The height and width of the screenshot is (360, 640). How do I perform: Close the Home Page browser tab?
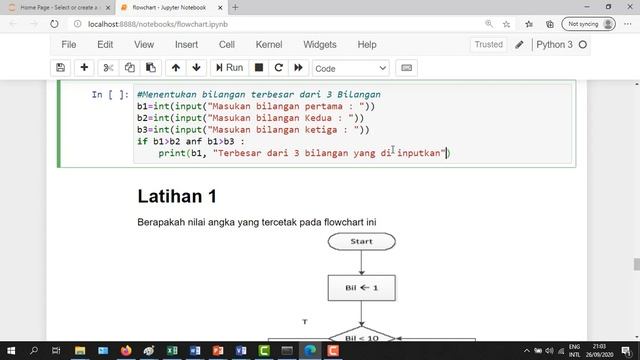(x=108, y=7)
